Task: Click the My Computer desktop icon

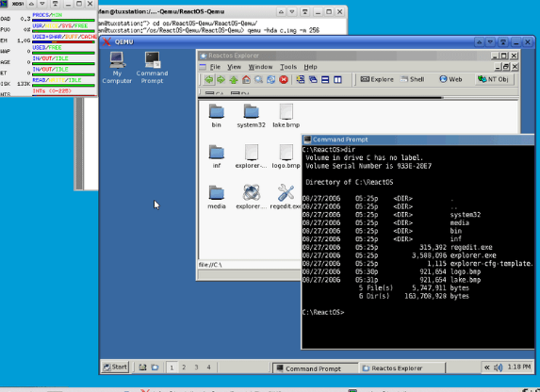Action: [x=117, y=68]
